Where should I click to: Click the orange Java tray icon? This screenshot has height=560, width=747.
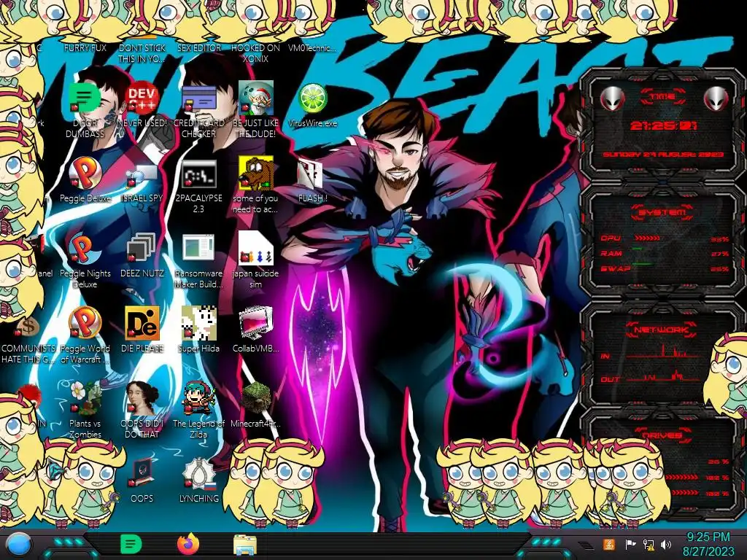(x=608, y=544)
